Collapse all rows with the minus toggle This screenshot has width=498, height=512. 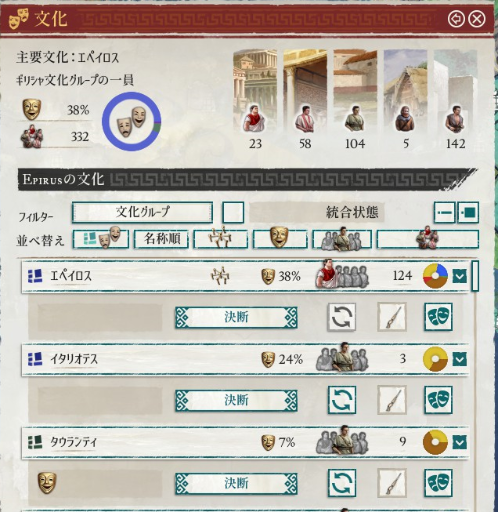pyautogui.click(x=445, y=212)
